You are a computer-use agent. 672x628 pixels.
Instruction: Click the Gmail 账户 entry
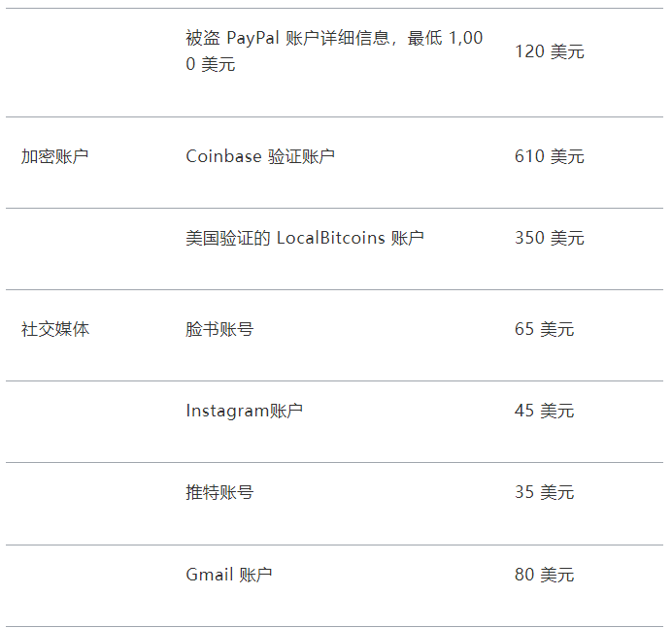[x=228, y=575]
